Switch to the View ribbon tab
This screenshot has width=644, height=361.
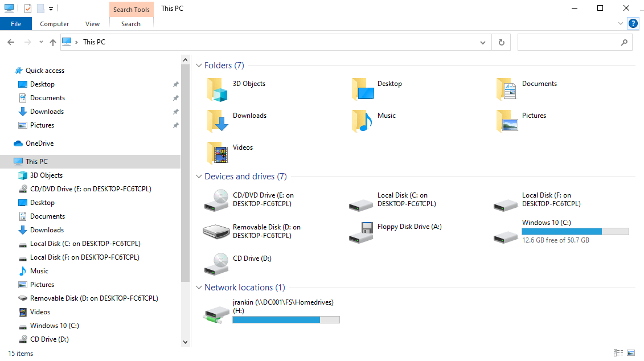(x=92, y=24)
